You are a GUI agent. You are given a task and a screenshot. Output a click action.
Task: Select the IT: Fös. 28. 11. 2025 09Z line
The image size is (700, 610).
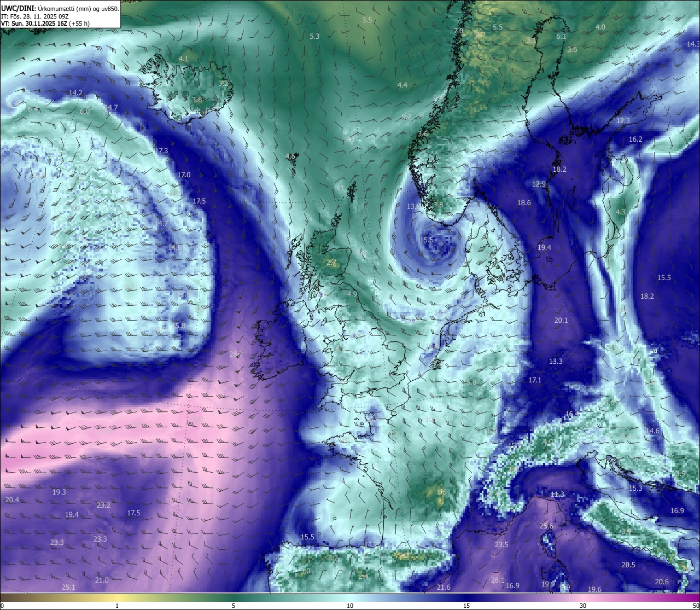[x=34, y=16]
